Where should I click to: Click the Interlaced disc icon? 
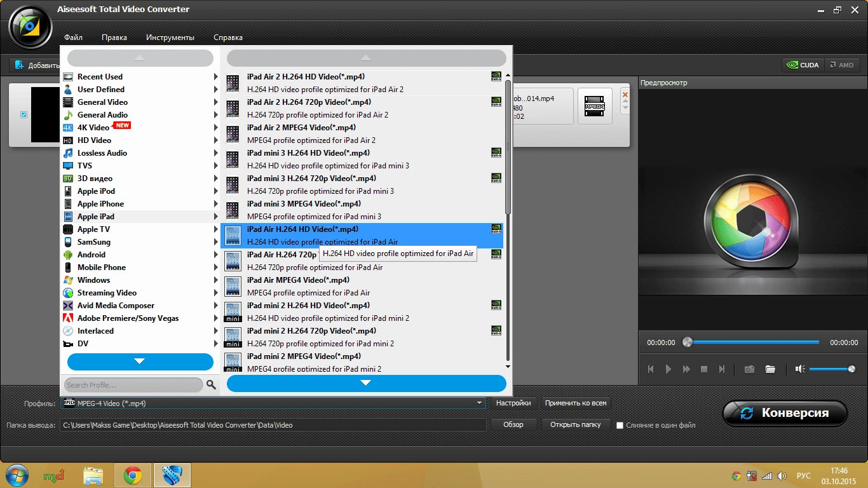[68, 331]
